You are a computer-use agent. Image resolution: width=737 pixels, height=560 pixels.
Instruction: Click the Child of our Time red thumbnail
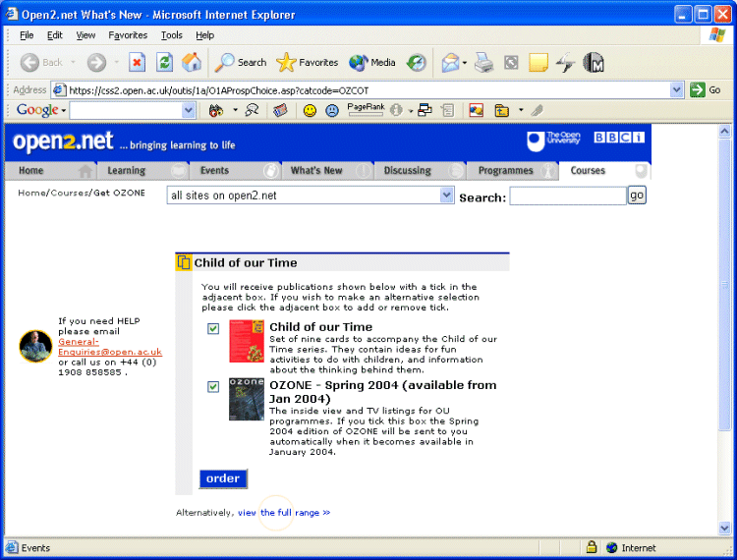(x=247, y=341)
